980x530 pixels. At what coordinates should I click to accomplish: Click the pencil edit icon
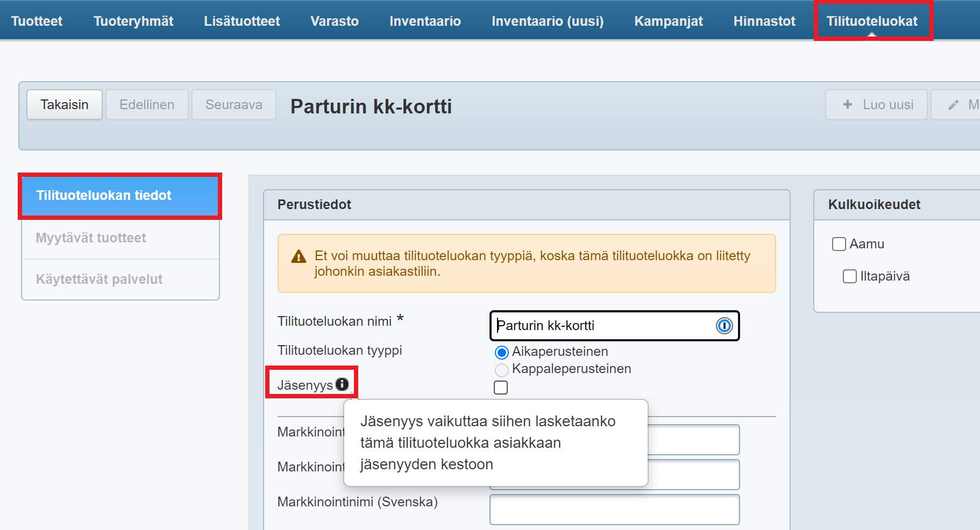[x=954, y=105]
